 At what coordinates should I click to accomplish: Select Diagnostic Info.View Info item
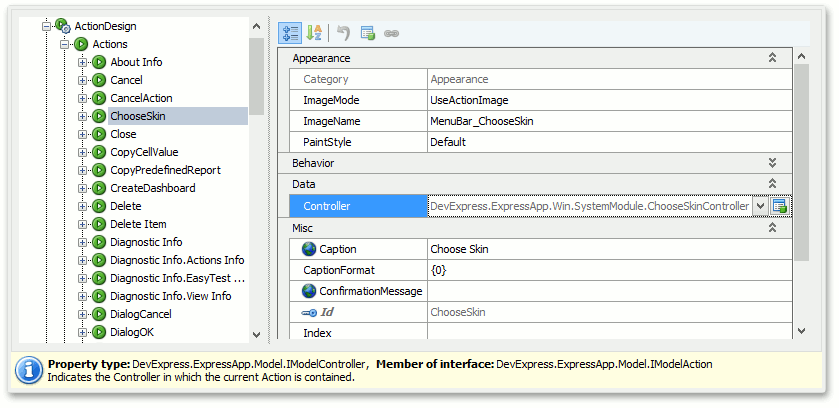(171, 296)
